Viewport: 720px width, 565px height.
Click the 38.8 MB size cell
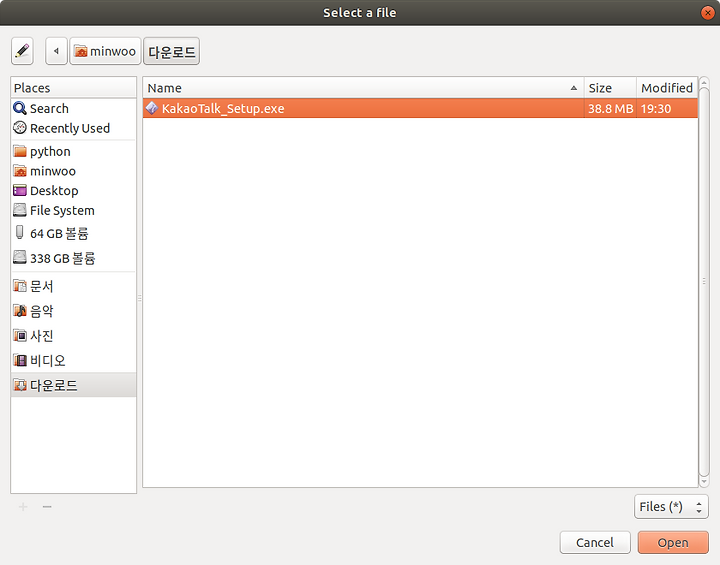610,108
